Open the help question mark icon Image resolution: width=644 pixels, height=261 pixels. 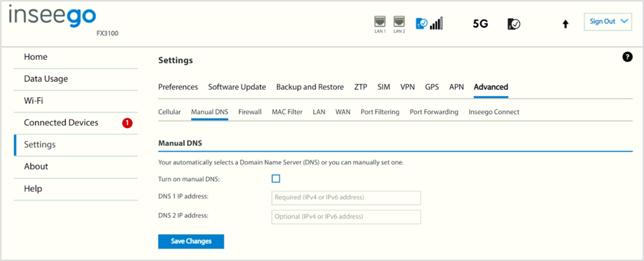627,57
